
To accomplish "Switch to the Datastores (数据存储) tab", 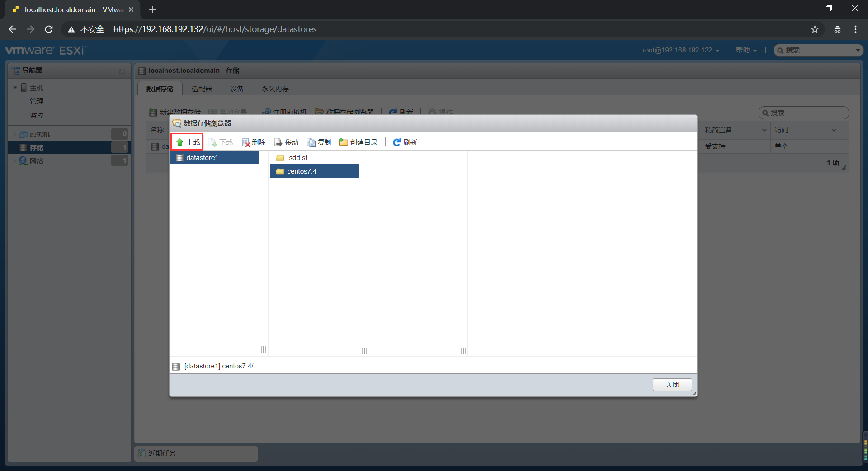I will pyautogui.click(x=160, y=89).
